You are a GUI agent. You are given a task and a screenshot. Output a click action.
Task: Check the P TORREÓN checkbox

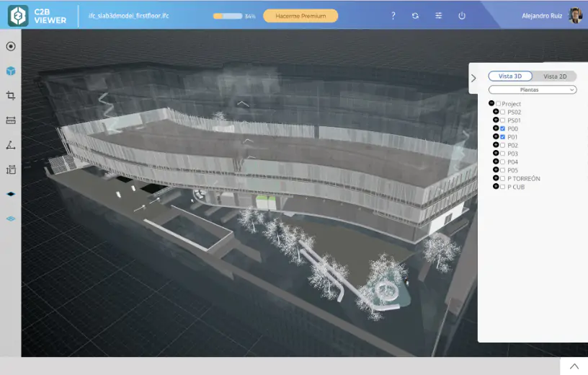(503, 179)
